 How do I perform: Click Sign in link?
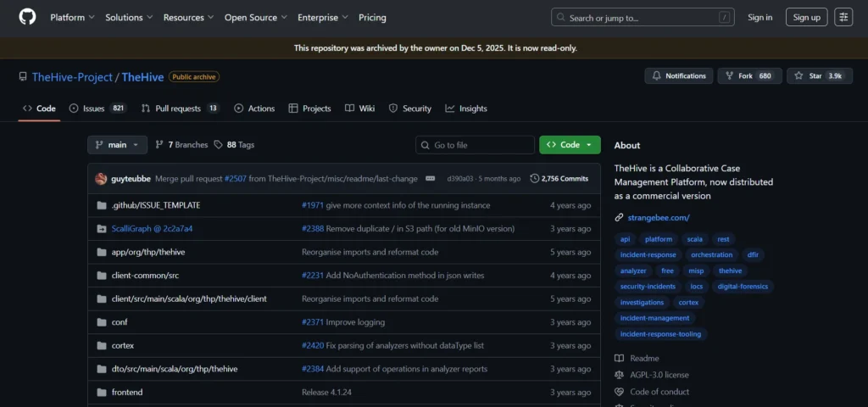tap(760, 17)
